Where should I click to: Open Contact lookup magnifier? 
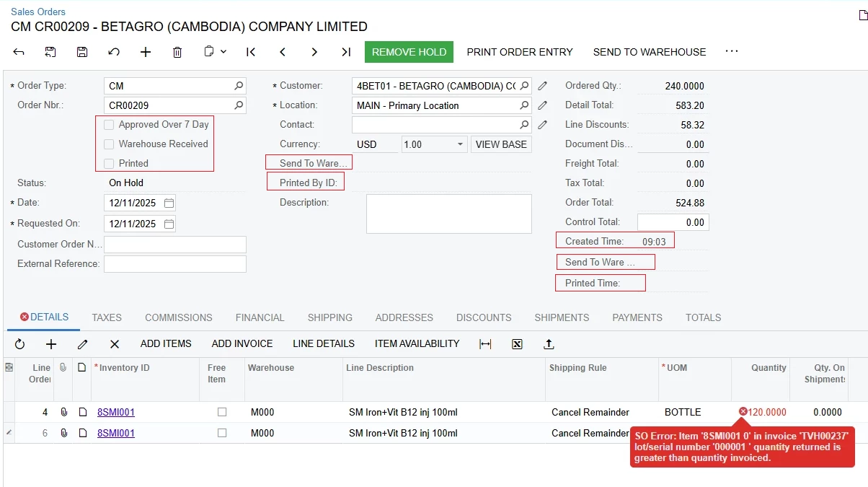(524, 125)
